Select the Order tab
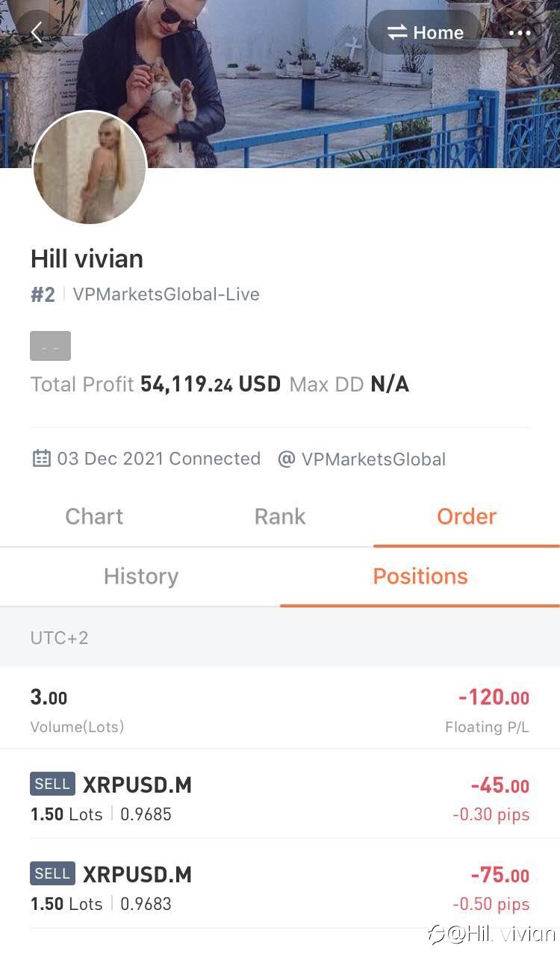Viewport: 560px width, 966px height. point(467,516)
